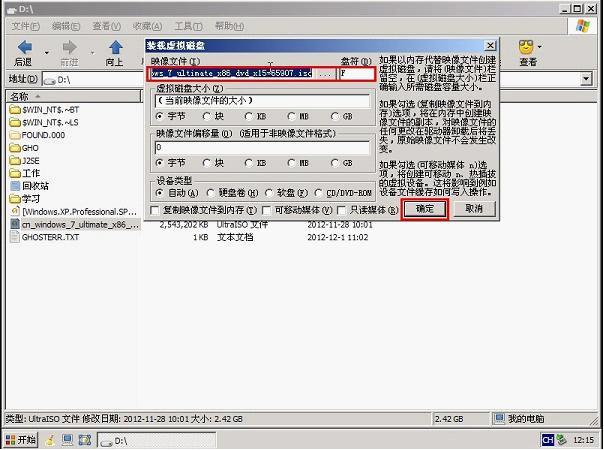The height and width of the screenshot is (450, 604).
Task: Click the broom icon in quick launch
Action: point(50,440)
